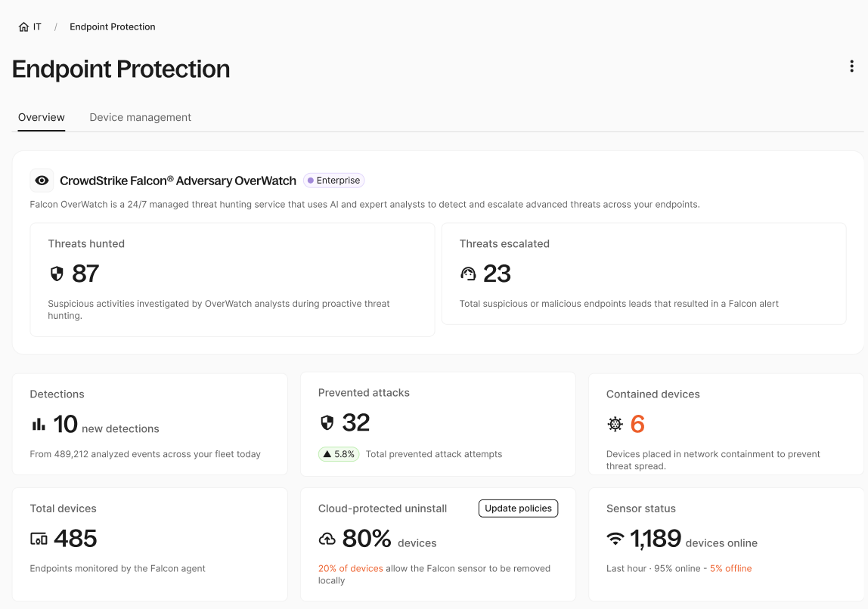Click the headset icon beside Threats escalated
Viewport: 868px width, 609px height.
(x=468, y=274)
